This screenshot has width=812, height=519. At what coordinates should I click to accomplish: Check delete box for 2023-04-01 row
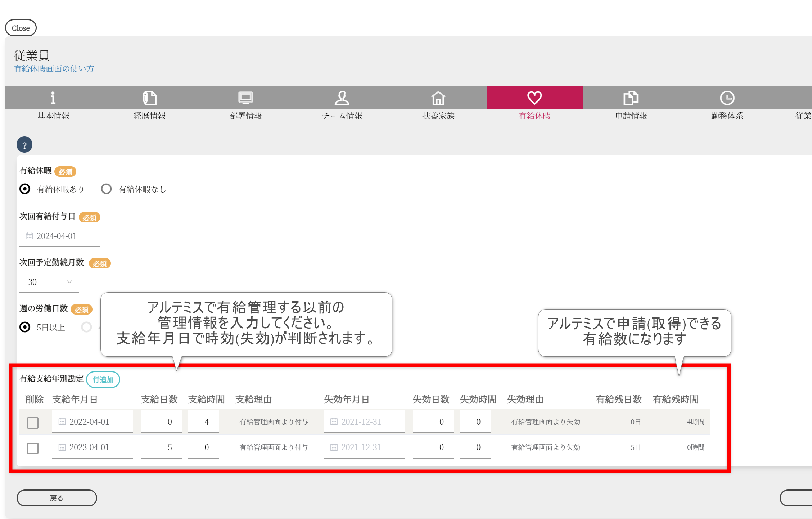[33, 448]
